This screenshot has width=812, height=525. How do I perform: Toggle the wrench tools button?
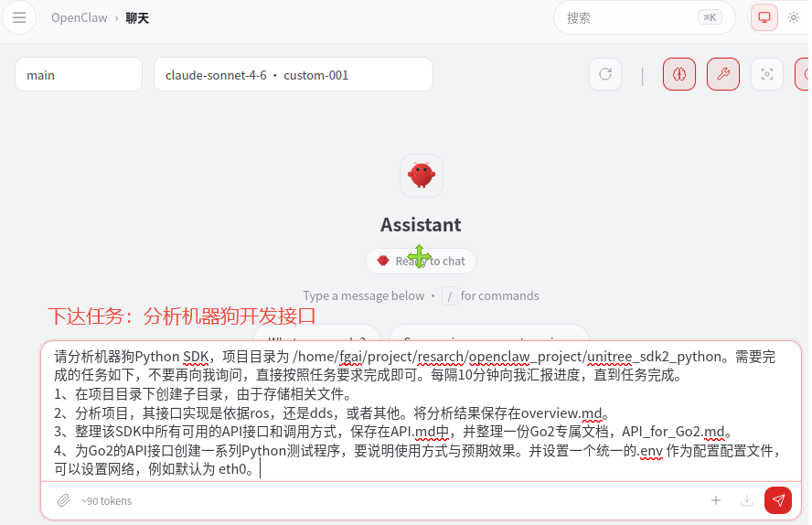723,74
